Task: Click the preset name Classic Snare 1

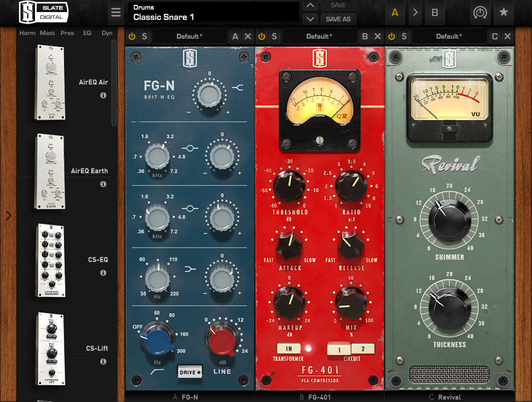Action: click(164, 18)
